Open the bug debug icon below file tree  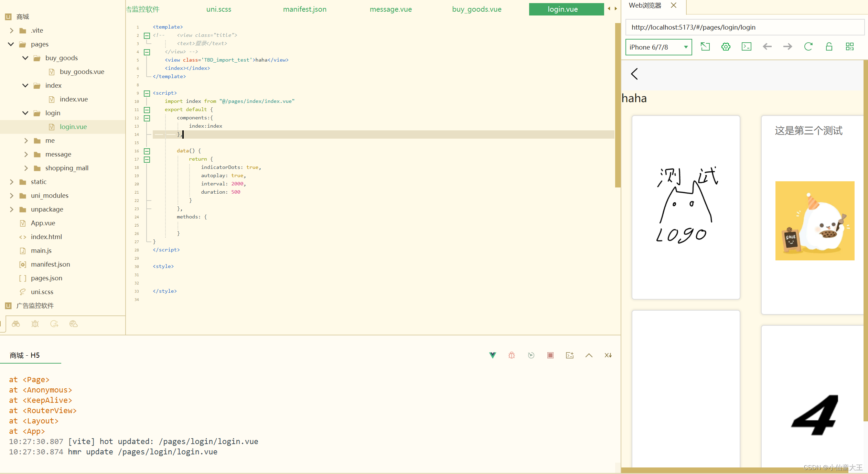(35, 324)
